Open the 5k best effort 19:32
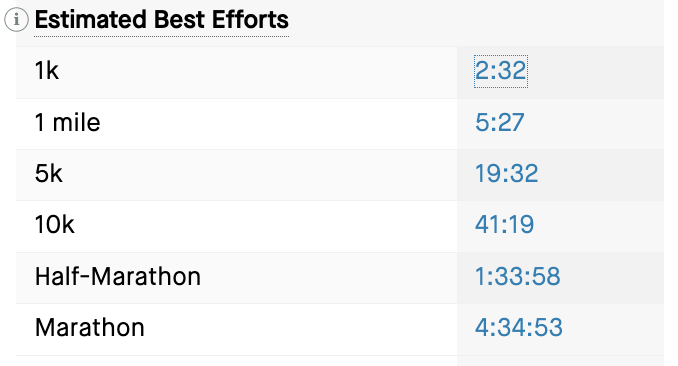Viewport: 678px width, 366px height. [x=506, y=173]
